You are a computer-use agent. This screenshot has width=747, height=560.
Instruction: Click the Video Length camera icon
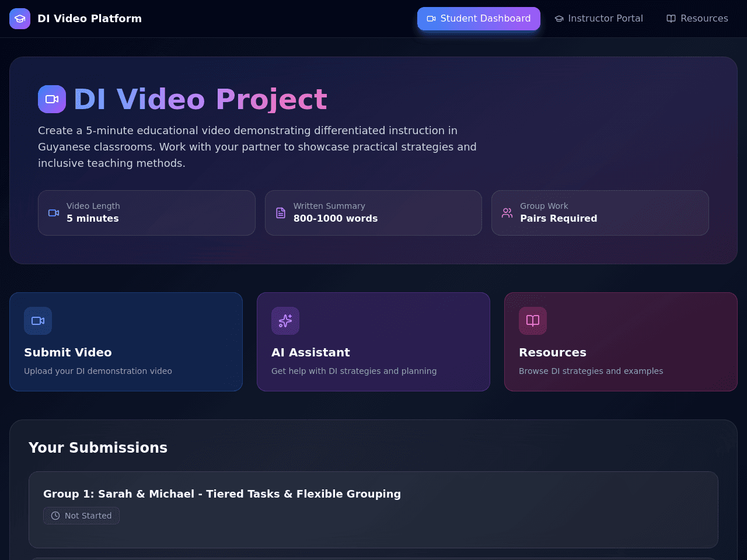pos(54,213)
